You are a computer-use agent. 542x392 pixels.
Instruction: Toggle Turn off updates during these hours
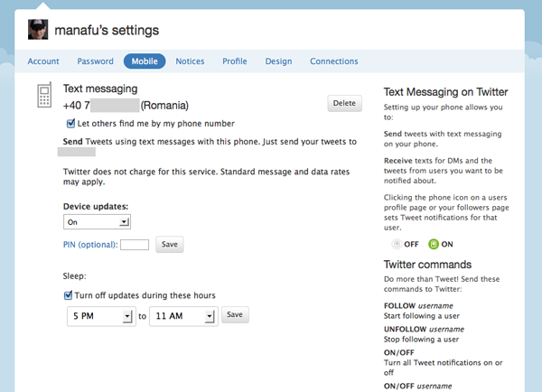pos(68,295)
